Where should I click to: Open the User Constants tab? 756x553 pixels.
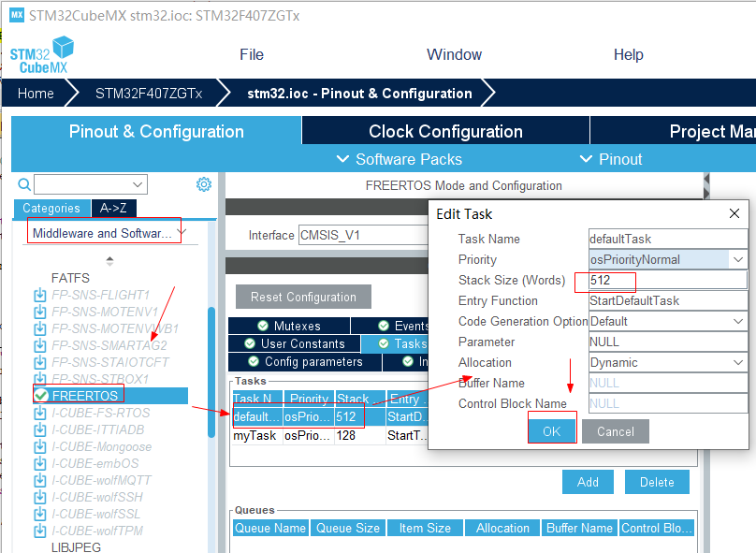coord(295,343)
